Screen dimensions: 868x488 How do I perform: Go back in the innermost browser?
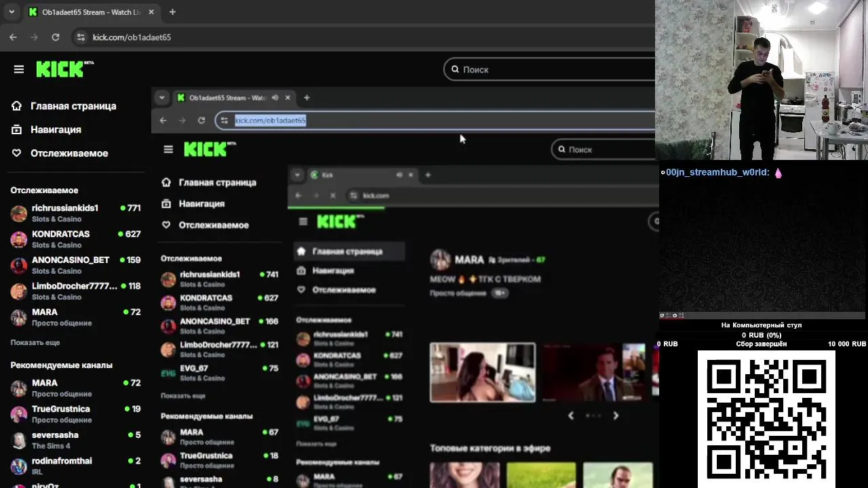[x=298, y=195]
